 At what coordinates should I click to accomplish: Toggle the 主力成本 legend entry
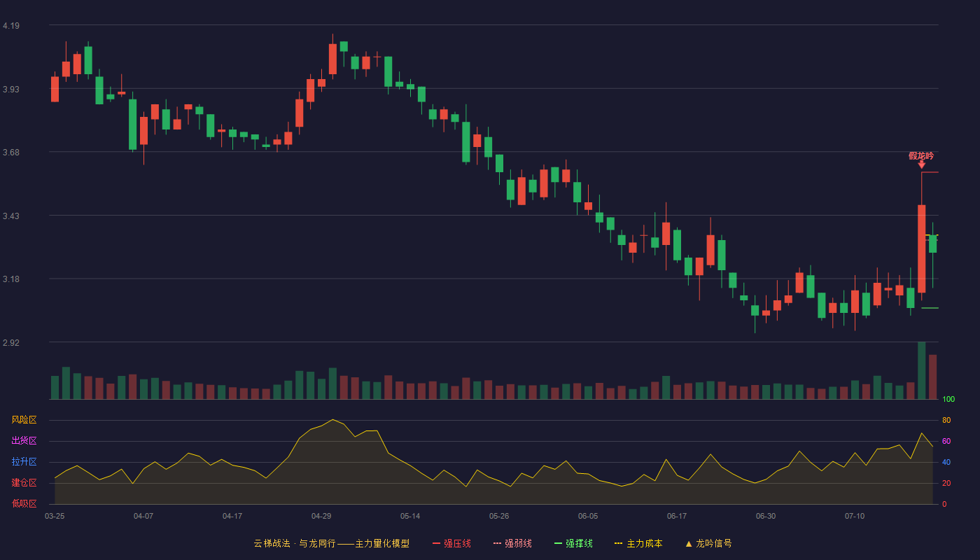click(638, 543)
